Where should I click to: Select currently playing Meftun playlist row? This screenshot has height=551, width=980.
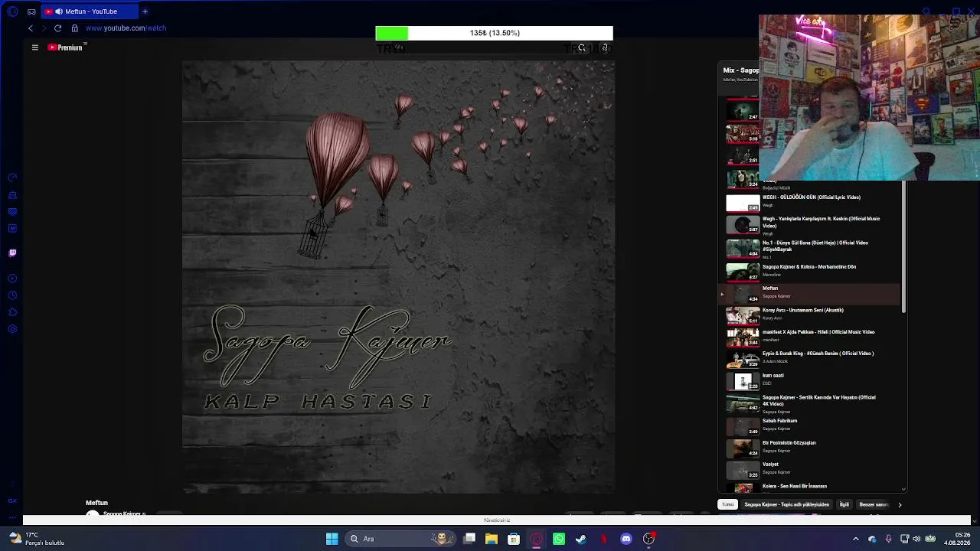[x=809, y=293]
